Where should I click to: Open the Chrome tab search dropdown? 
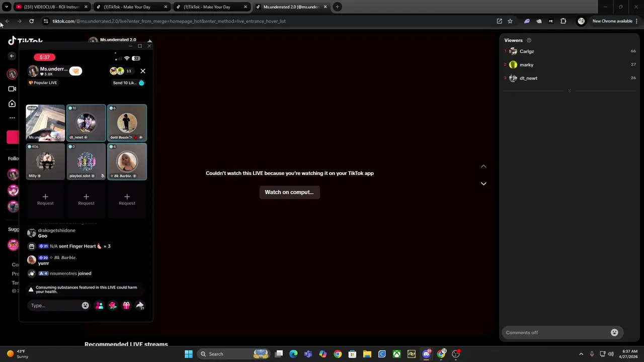point(7,7)
